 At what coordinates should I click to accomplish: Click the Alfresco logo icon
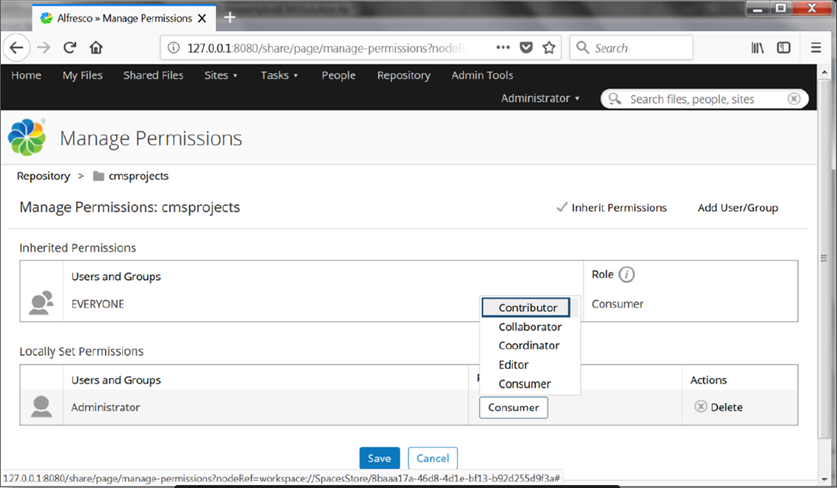click(27, 138)
